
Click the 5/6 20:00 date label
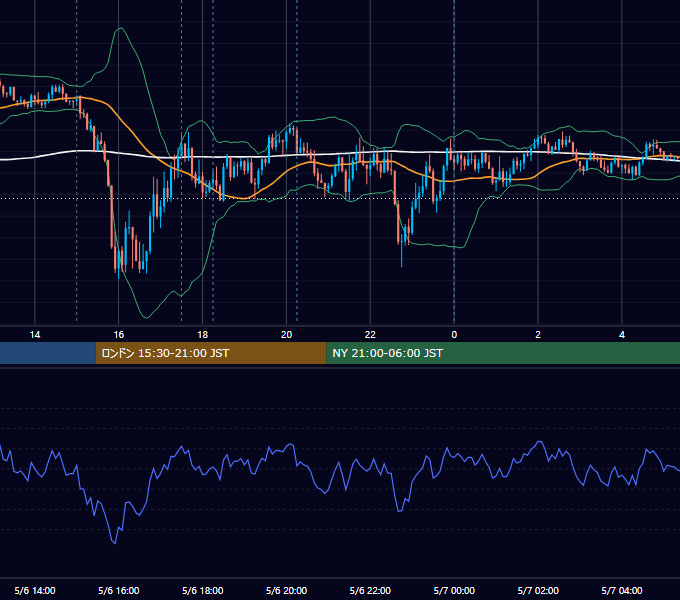click(x=286, y=590)
